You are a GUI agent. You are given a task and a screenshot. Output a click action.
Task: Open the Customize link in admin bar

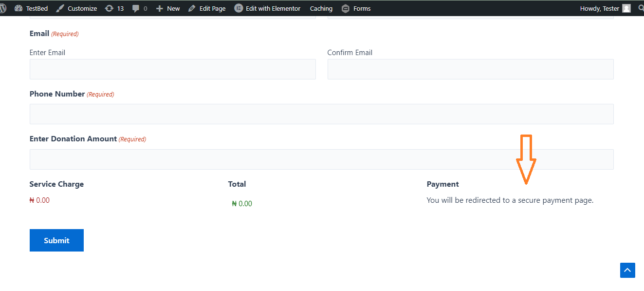[76, 8]
